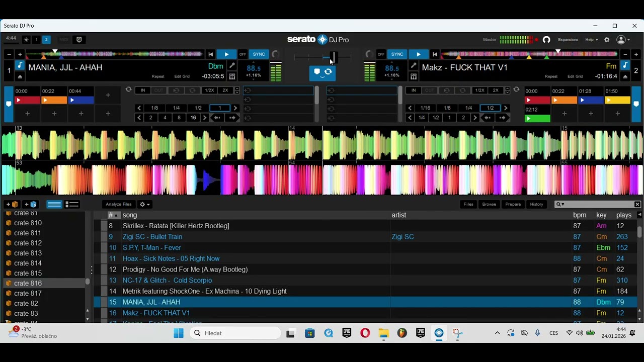The height and width of the screenshot is (362, 644).
Task: Enable Repeat on deck 2
Action: tap(551, 76)
